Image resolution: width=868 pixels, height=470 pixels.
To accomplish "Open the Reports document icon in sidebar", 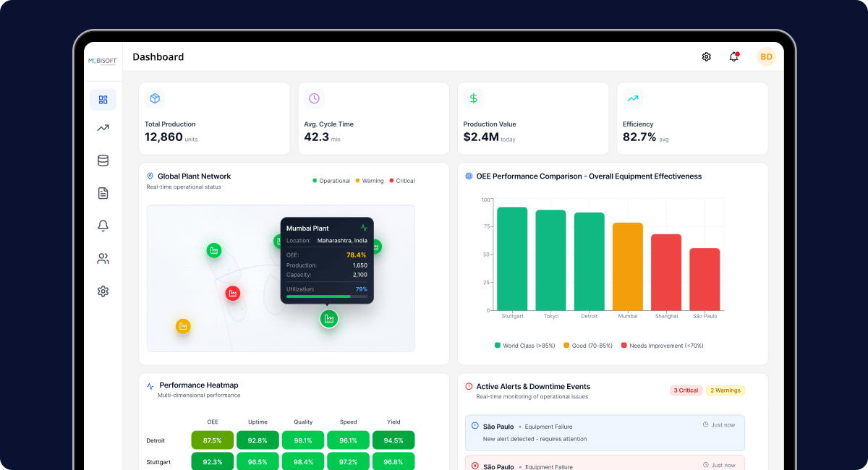I will 102,193.
